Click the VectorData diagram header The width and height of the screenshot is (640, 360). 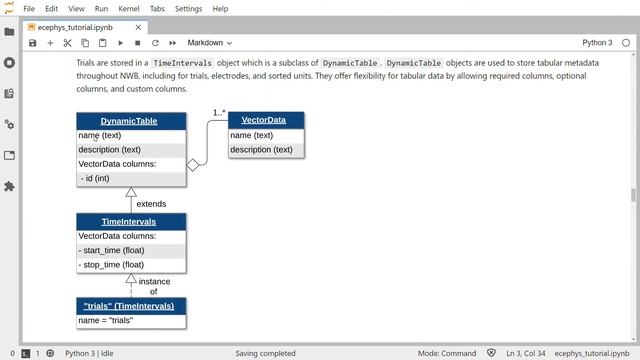266,120
